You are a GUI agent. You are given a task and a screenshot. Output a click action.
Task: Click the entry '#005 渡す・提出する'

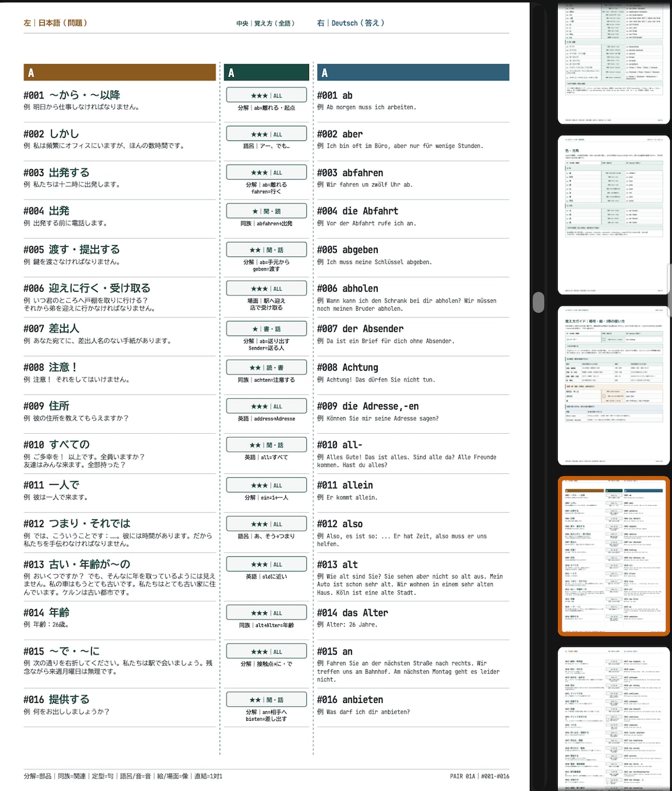(x=71, y=250)
